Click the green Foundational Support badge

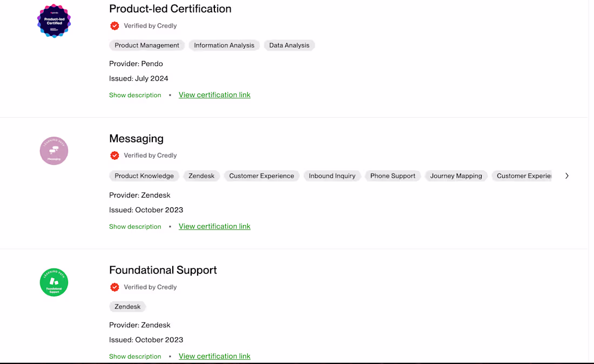pyautogui.click(x=53, y=282)
